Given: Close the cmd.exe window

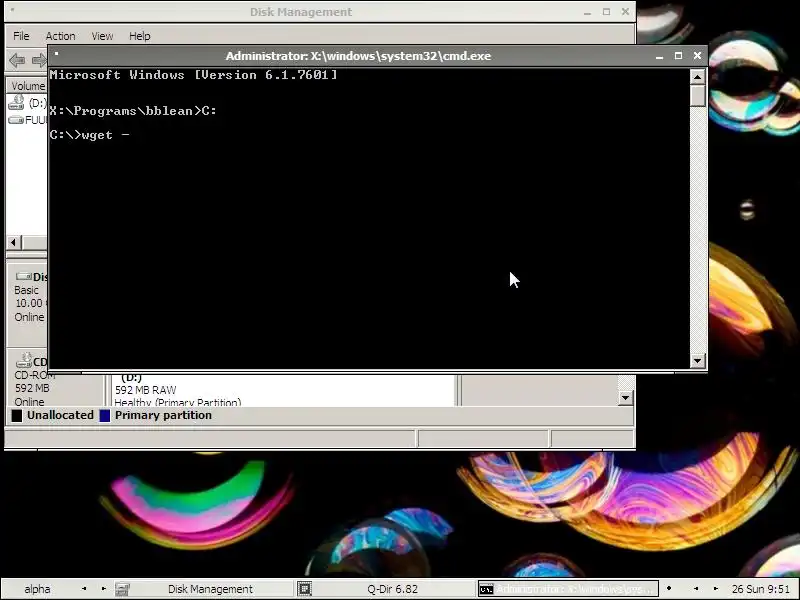Looking at the screenshot, I should [697, 56].
